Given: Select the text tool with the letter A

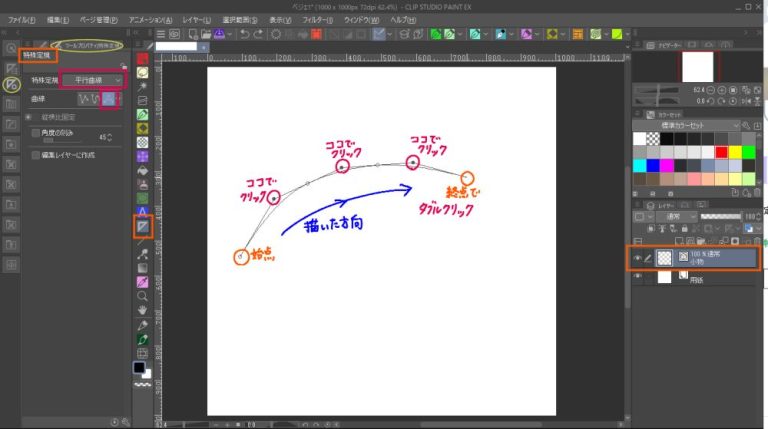Looking at the screenshot, I should coord(143,212).
